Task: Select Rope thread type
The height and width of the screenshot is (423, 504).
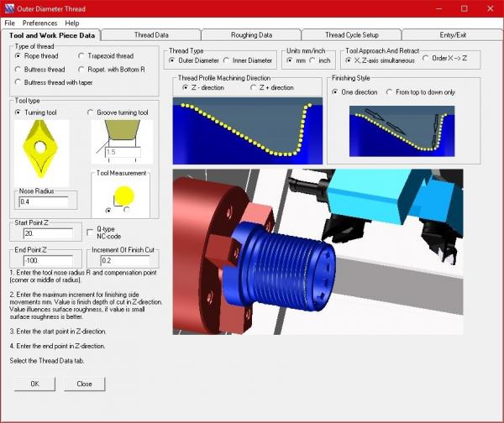Action: (x=20, y=56)
